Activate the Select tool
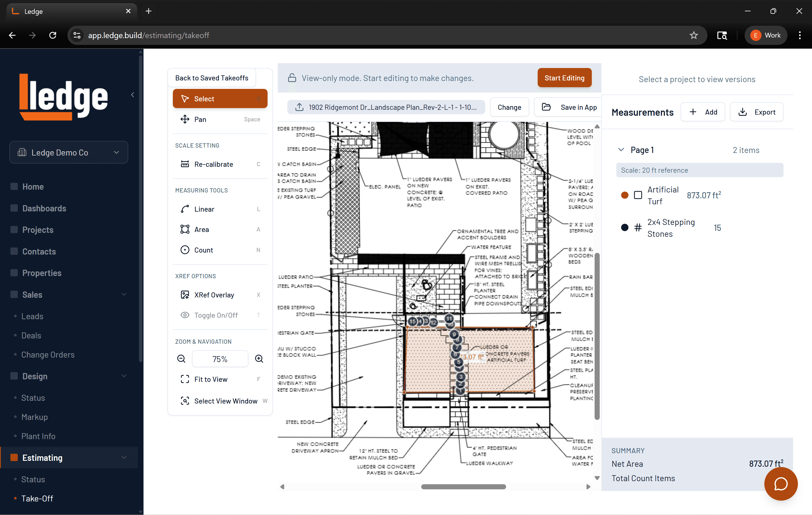This screenshot has height=515, width=812. tap(220, 98)
